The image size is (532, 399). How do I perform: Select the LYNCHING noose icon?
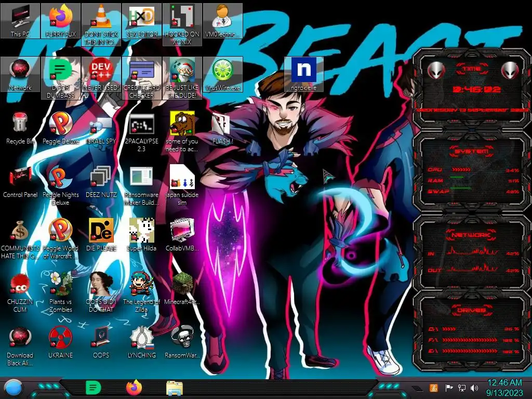pyautogui.click(x=142, y=342)
